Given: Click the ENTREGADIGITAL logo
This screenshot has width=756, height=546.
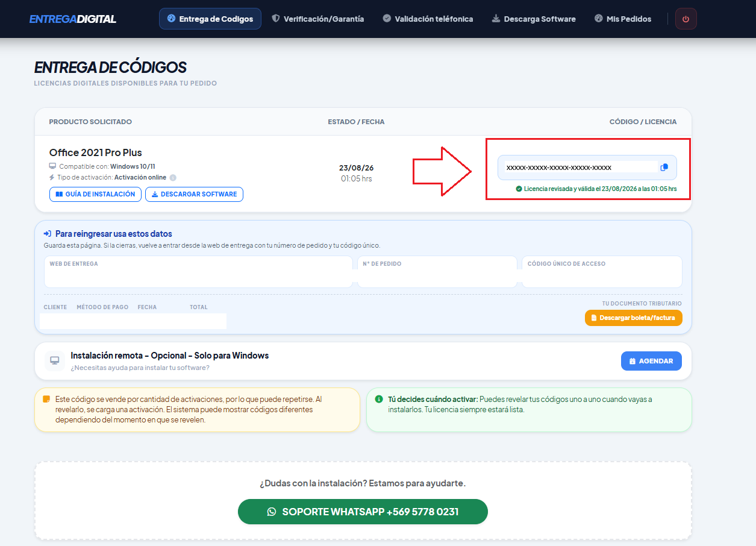Looking at the screenshot, I should [x=73, y=19].
